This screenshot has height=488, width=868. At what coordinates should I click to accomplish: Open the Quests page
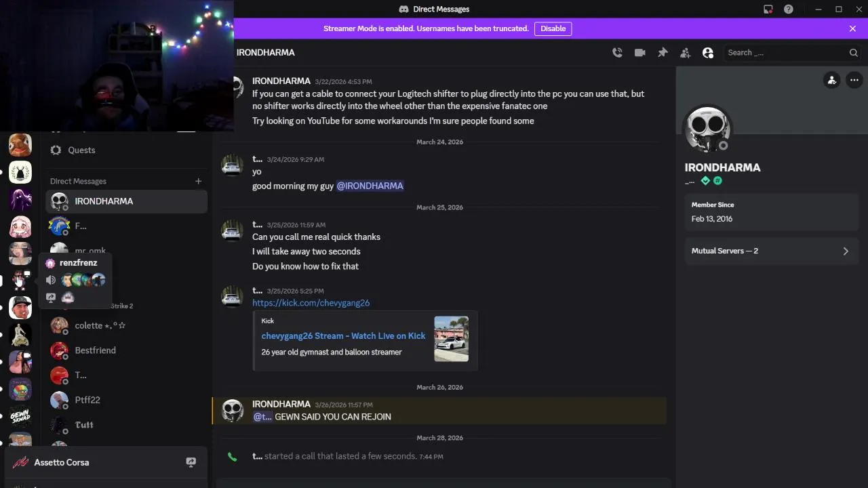coord(81,150)
